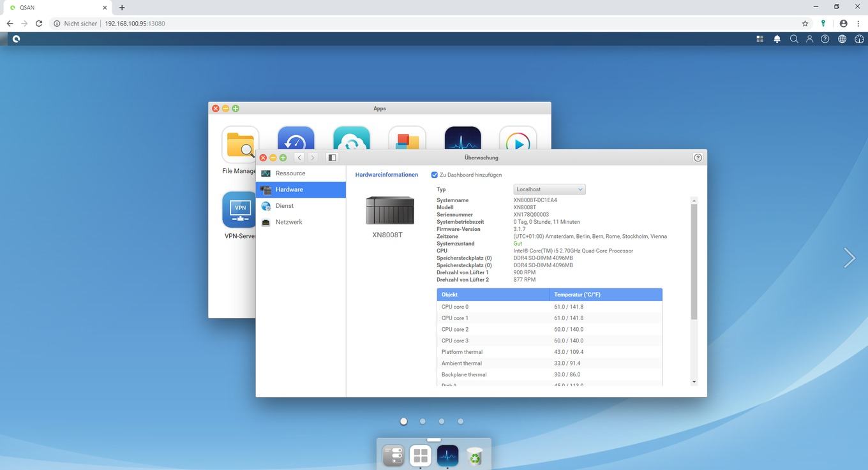Switch to second desktop page dot
868x470 pixels.
point(423,422)
